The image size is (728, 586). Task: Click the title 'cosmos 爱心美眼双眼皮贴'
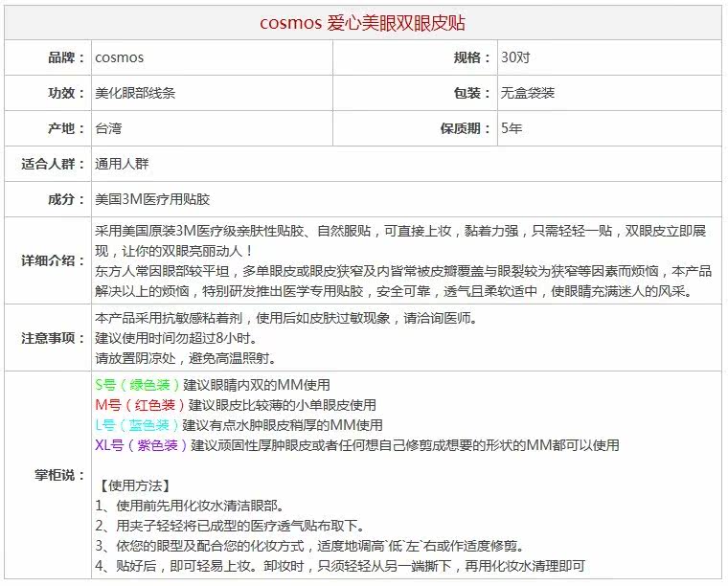tap(363, 23)
